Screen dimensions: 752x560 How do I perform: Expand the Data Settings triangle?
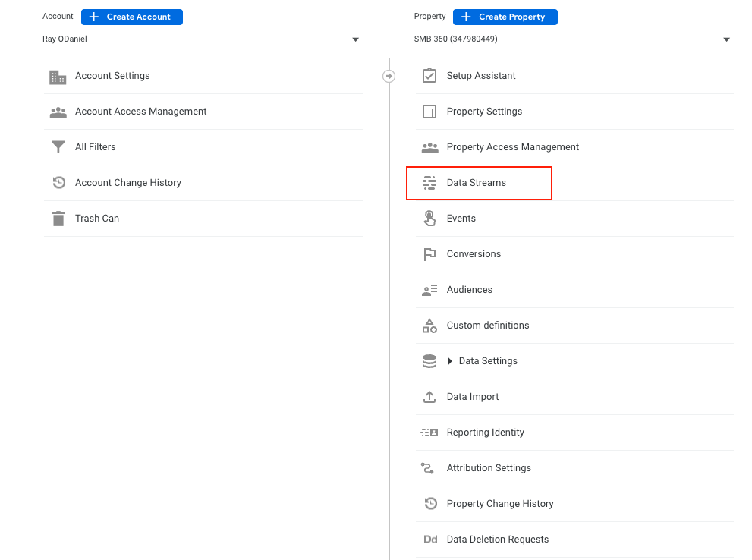pos(450,361)
